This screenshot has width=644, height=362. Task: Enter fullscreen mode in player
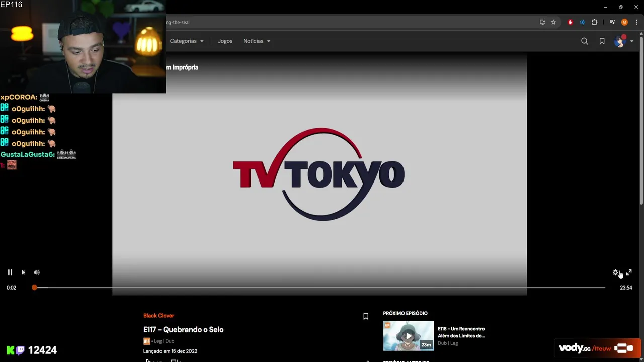coord(629,272)
